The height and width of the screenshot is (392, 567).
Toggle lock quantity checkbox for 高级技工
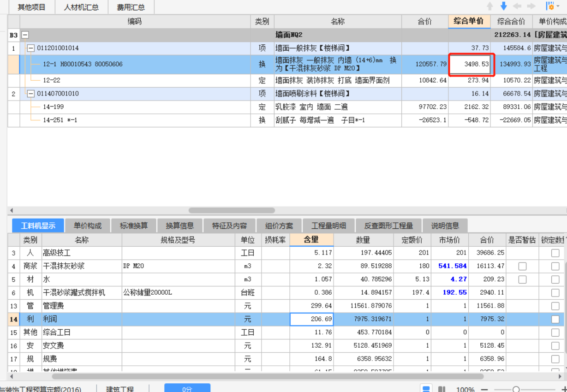[555, 253]
